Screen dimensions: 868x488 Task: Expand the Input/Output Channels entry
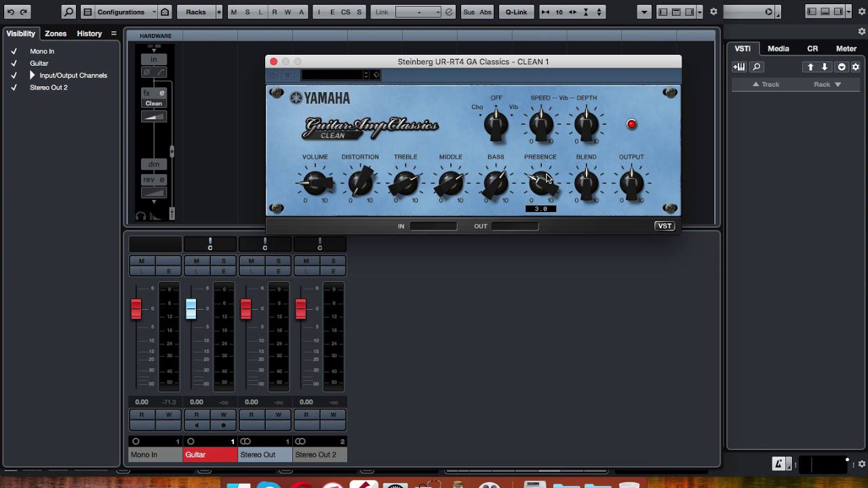tap(32, 75)
